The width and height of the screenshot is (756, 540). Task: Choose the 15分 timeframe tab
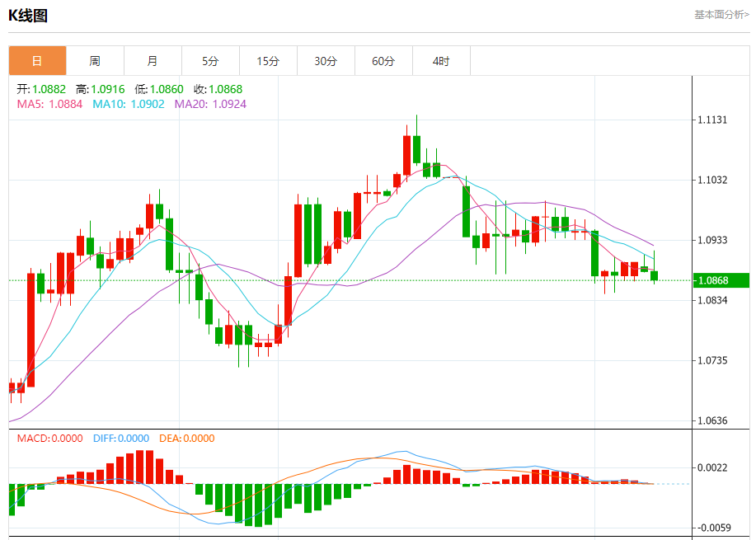pyautogui.click(x=268, y=61)
